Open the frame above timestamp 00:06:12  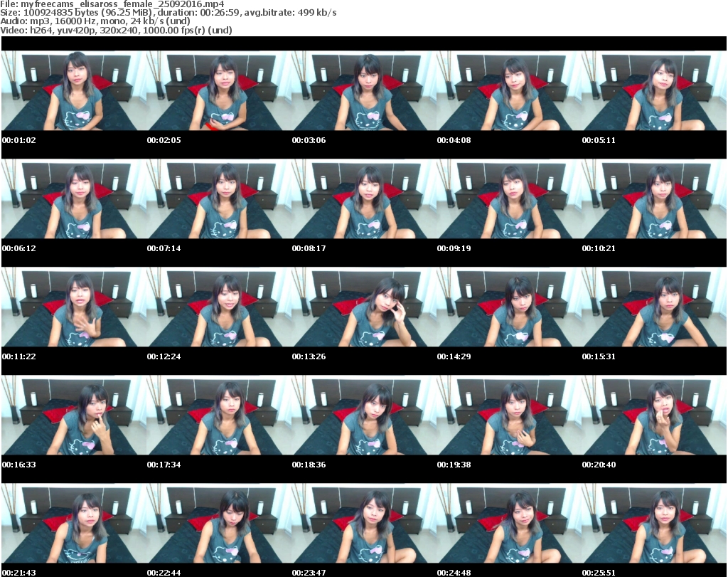(x=74, y=198)
